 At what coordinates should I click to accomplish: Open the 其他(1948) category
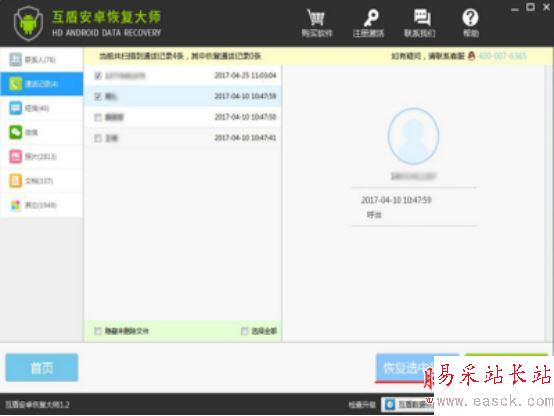[42, 205]
